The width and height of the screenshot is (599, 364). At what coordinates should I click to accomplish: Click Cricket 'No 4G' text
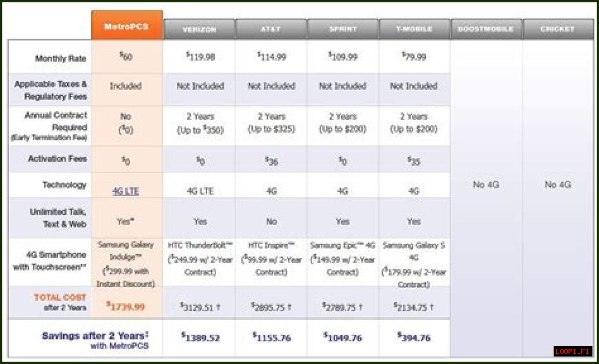click(x=558, y=185)
